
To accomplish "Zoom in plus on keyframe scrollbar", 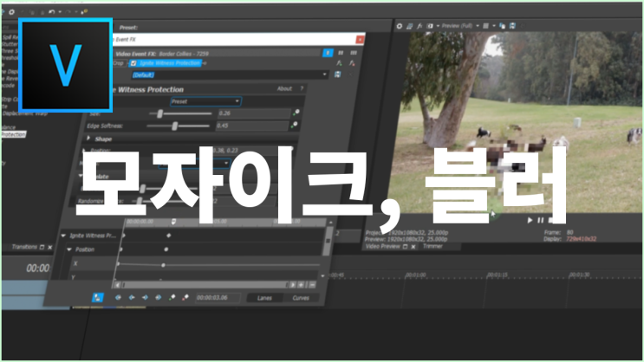I will pyautogui.click(x=302, y=285).
